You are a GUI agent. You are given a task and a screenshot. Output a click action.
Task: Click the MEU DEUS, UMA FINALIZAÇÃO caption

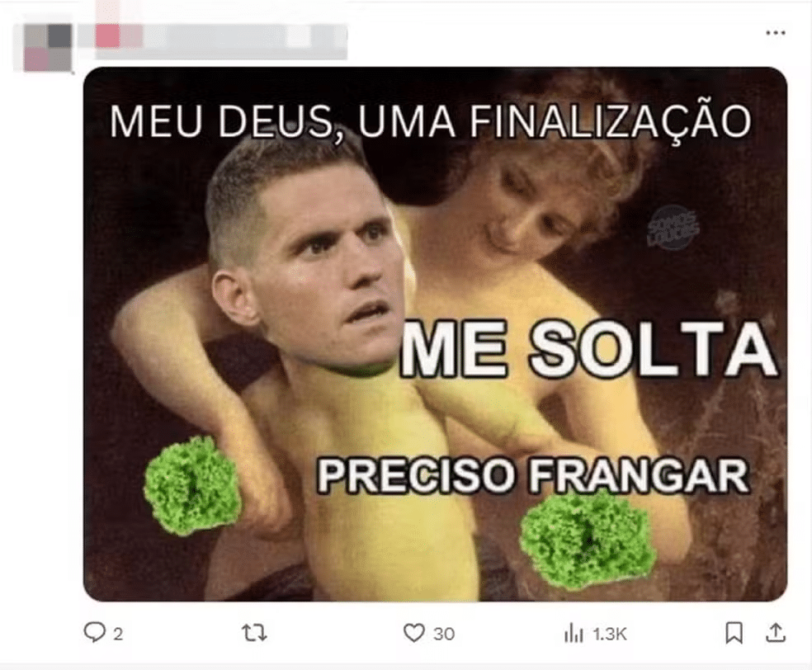(x=430, y=122)
